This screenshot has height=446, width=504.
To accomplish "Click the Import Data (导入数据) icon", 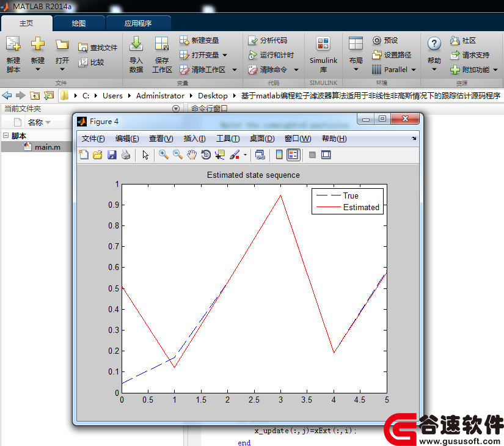I will [136, 44].
